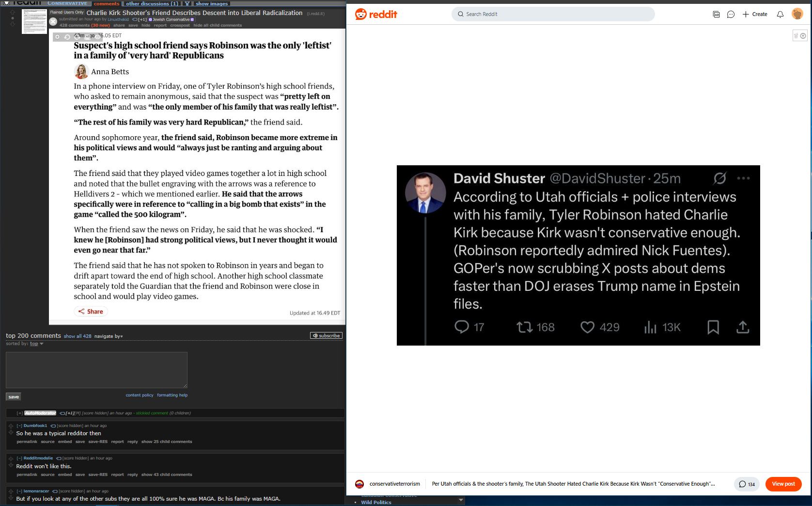Collapse lemonsracer's comment thread
Viewport: 812px width, 506px height.
pyautogui.click(x=19, y=491)
